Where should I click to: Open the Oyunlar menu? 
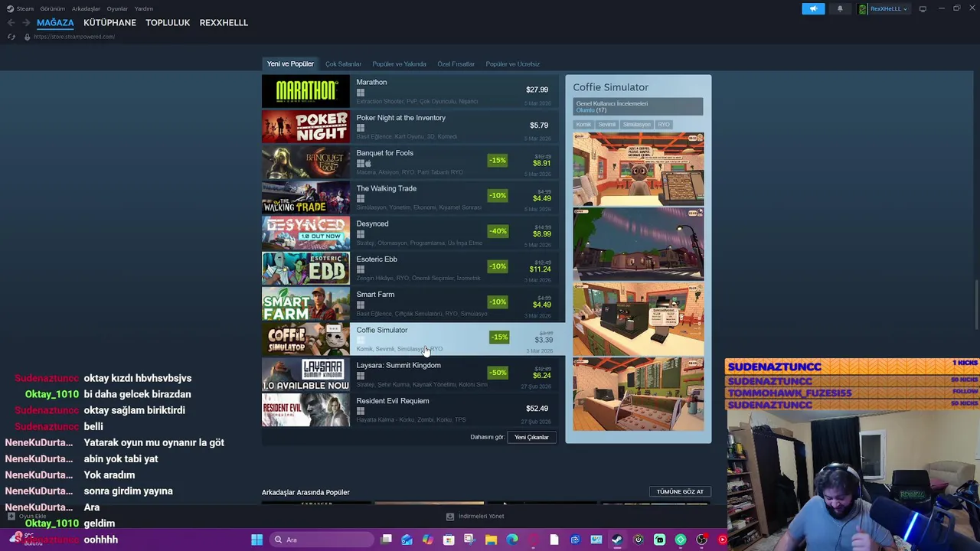pos(117,8)
